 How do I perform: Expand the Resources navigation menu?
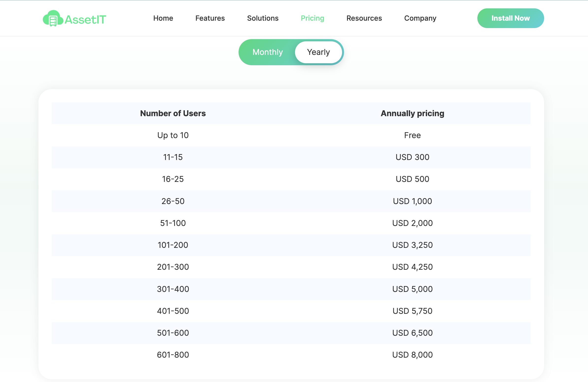(x=364, y=18)
